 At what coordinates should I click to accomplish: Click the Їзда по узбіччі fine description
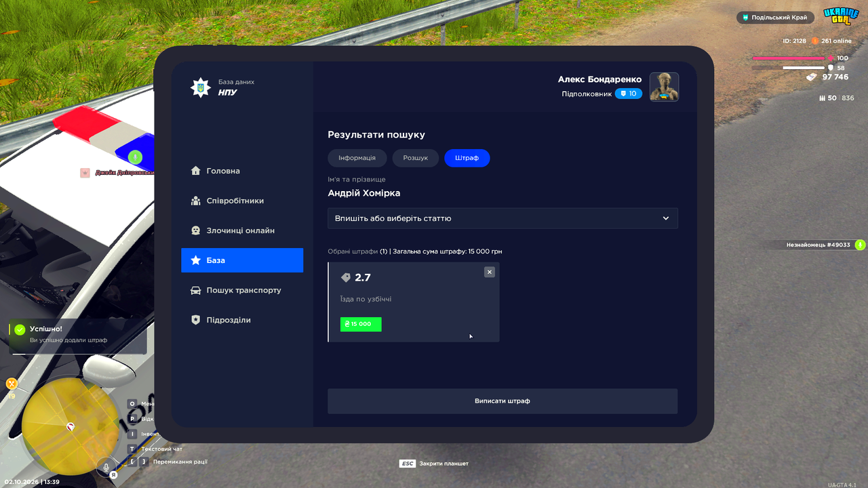click(366, 299)
